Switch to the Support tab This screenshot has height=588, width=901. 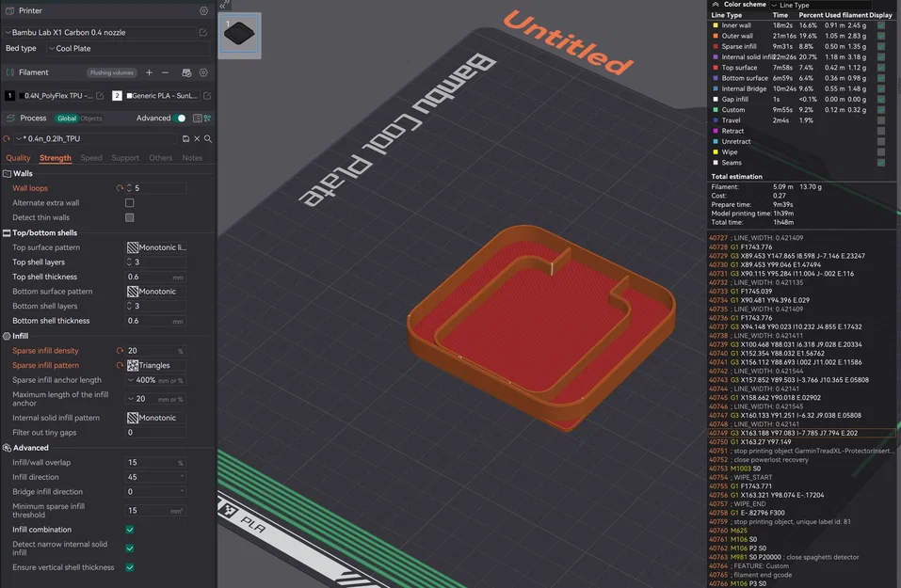tap(125, 158)
